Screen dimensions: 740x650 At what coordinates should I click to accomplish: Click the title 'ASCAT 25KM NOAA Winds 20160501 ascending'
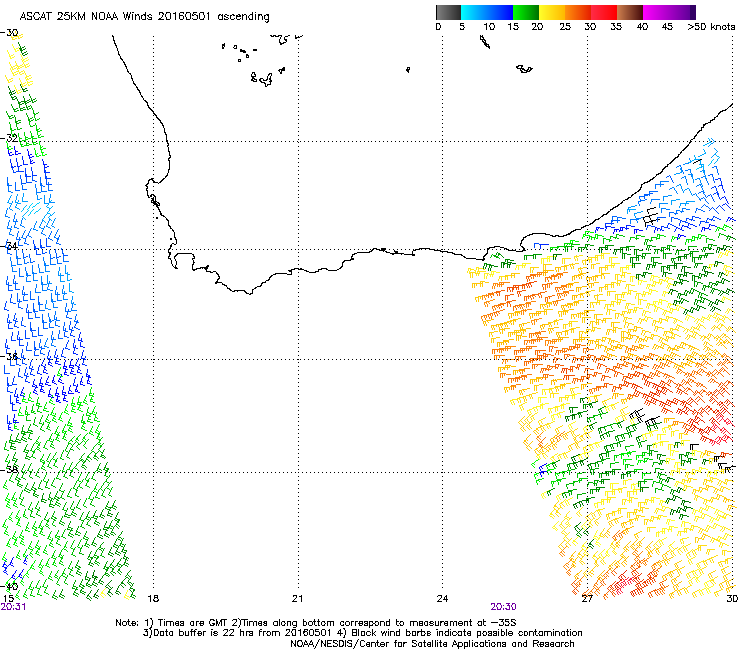pyautogui.click(x=144, y=17)
